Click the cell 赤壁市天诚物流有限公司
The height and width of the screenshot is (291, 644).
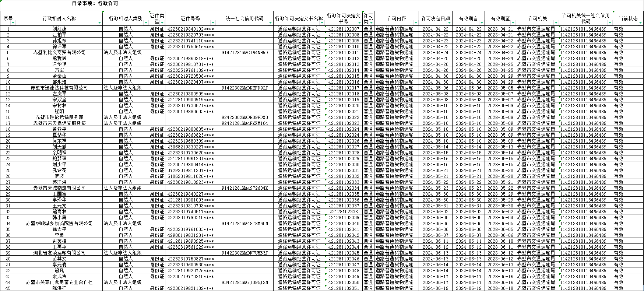tap(59, 188)
